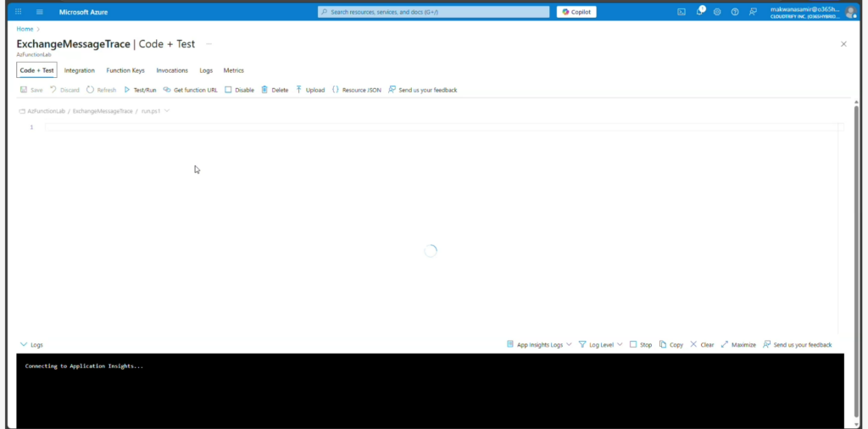The width and height of the screenshot is (868, 429).
Task: Click logs panel Send us your feedback
Action: point(797,344)
